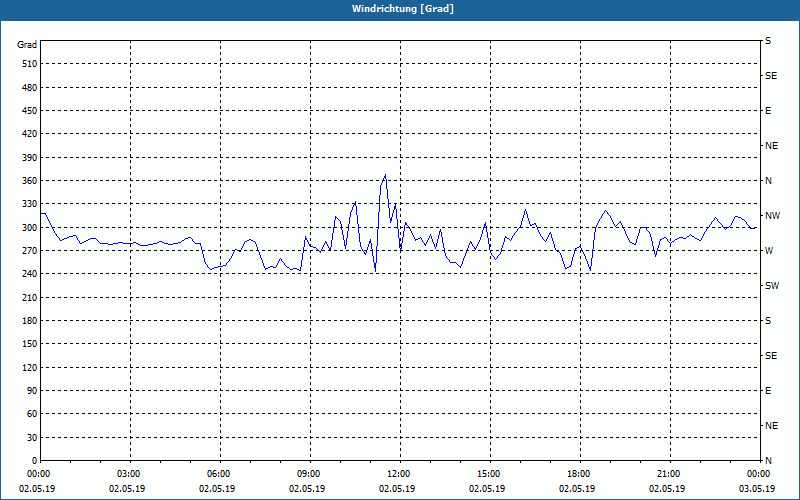800x500 pixels.
Task: Click the "330" y-axis value
Action: tap(30, 204)
